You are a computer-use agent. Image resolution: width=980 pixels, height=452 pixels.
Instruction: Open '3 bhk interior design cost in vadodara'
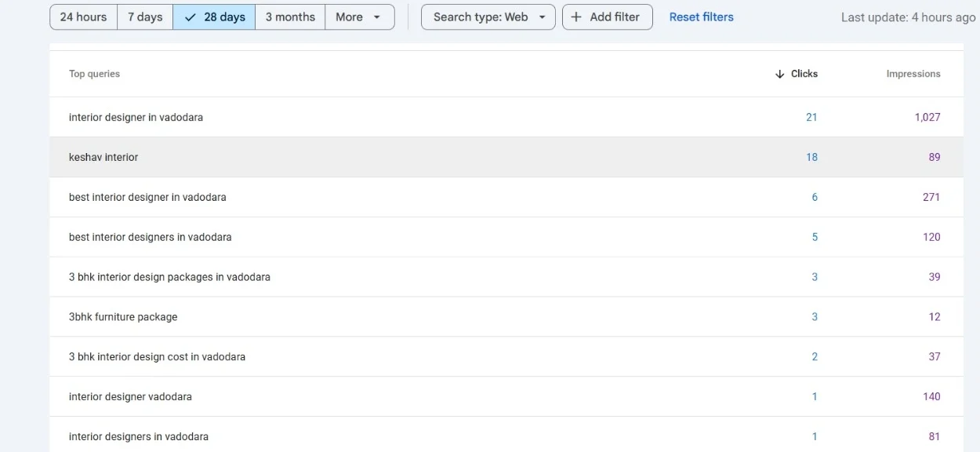(x=157, y=357)
